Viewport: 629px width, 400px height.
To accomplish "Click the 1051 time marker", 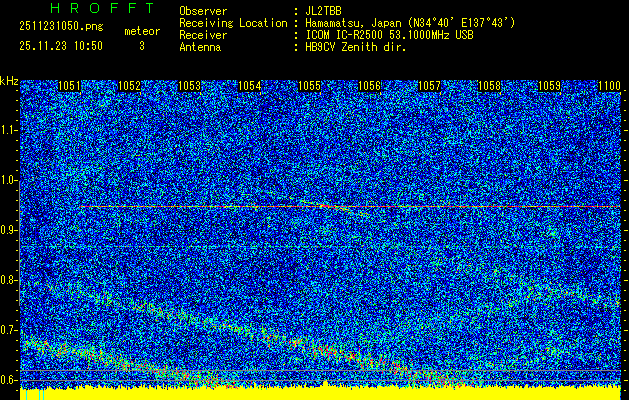I will 69,86.
